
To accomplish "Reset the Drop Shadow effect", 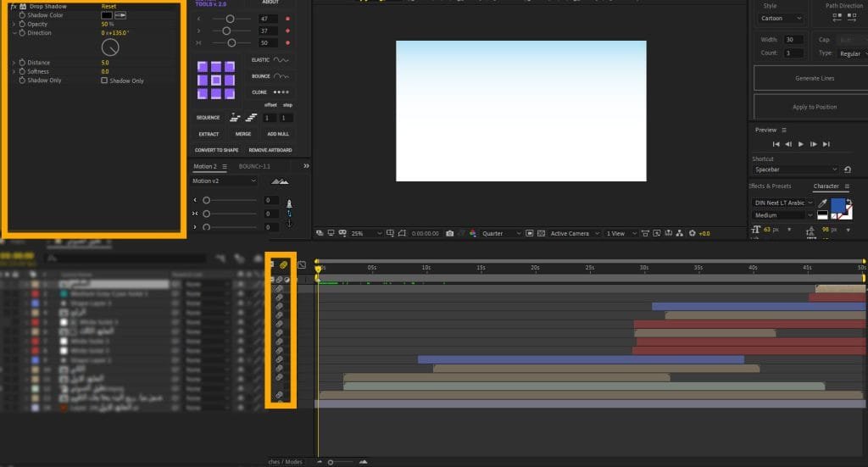I will coord(108,6).
